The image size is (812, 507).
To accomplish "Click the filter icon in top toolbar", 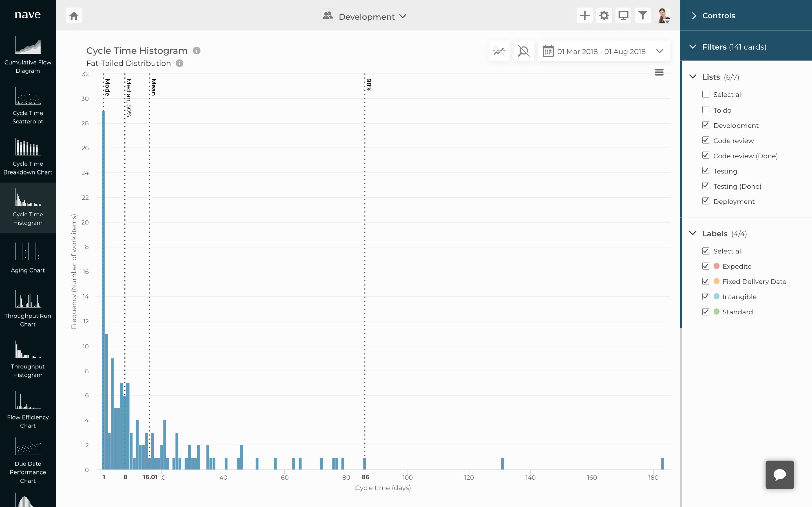I will click(x=643, y=15).
